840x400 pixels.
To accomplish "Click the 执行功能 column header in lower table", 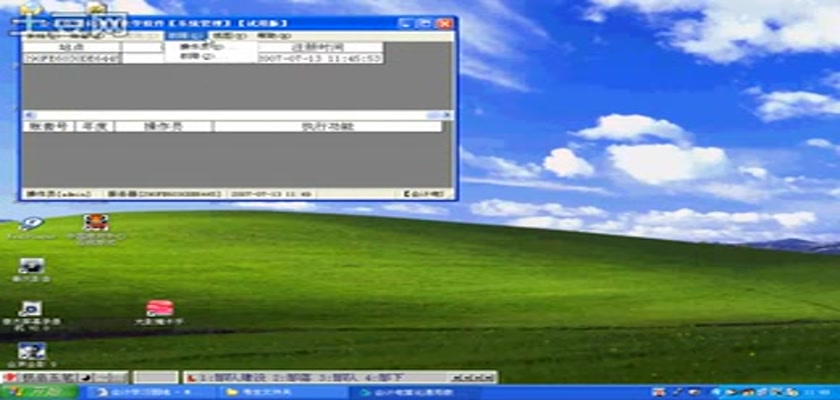I will point(328,127).
